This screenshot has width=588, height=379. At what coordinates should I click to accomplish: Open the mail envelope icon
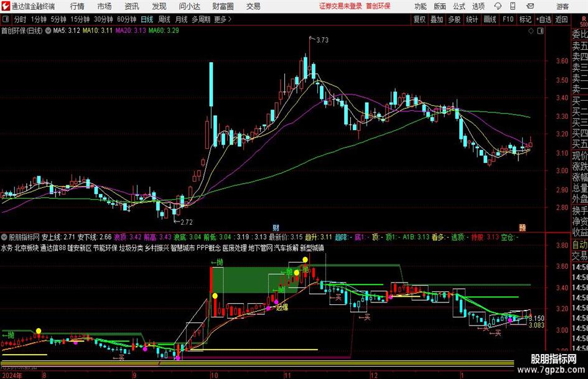tap(530, 6)
